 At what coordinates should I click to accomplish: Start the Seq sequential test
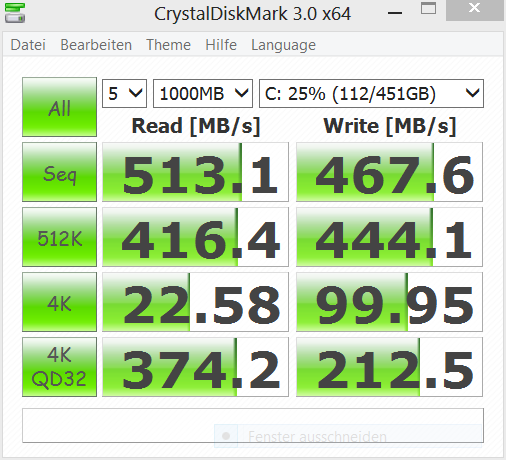point(59,172)
